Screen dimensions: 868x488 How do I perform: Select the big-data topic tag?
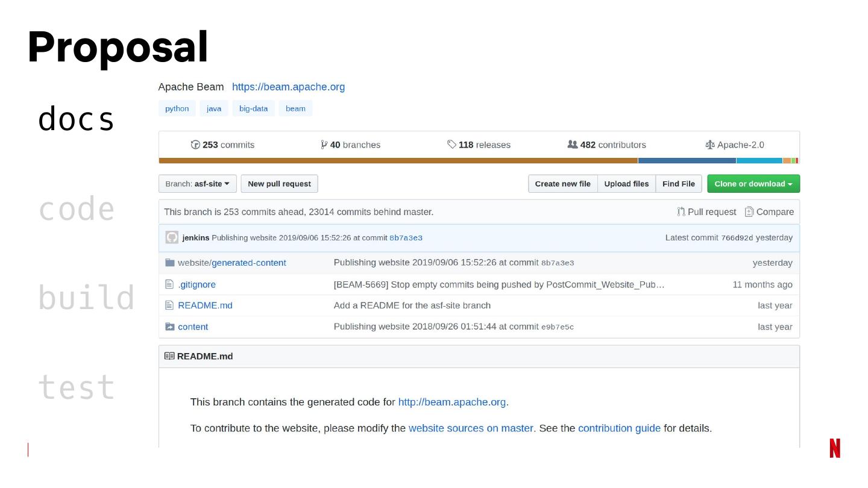click(253, 108)
